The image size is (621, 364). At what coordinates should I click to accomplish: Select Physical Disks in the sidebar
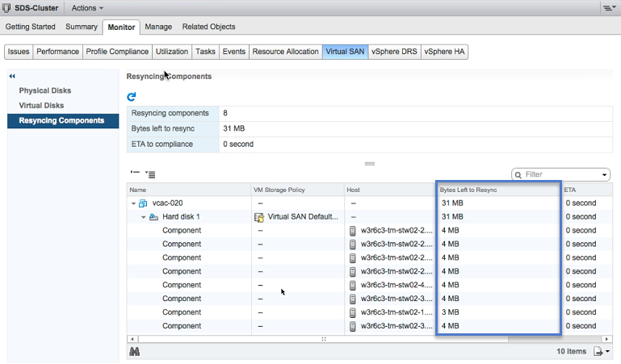pyautogui.click(x=45, y=90)
